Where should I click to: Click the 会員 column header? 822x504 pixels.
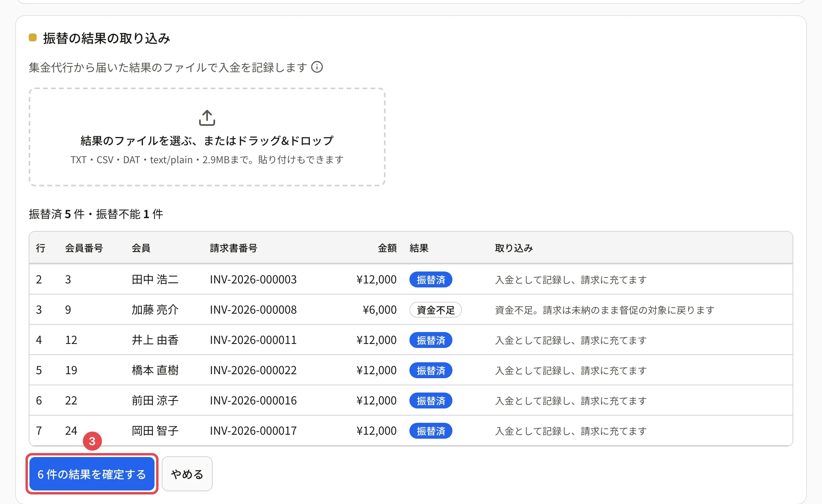(x=141, y=248)
